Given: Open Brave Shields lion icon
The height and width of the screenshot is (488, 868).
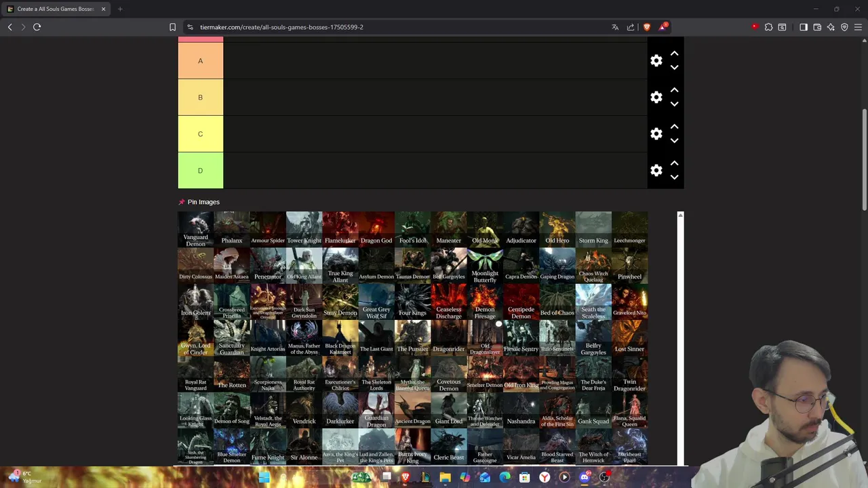Looking at the screenshot, I should tap(647, 27).
